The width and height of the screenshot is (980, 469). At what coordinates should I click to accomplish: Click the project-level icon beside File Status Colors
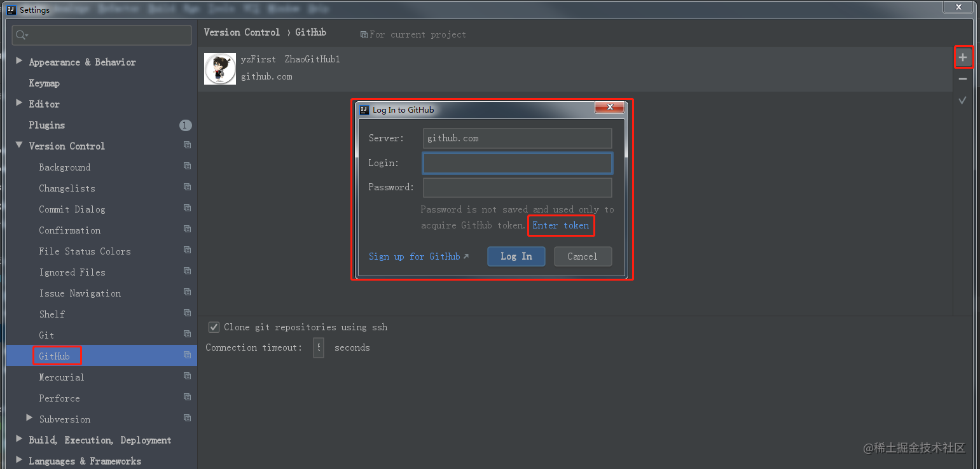pyautogui.click(x=187, y=250)
